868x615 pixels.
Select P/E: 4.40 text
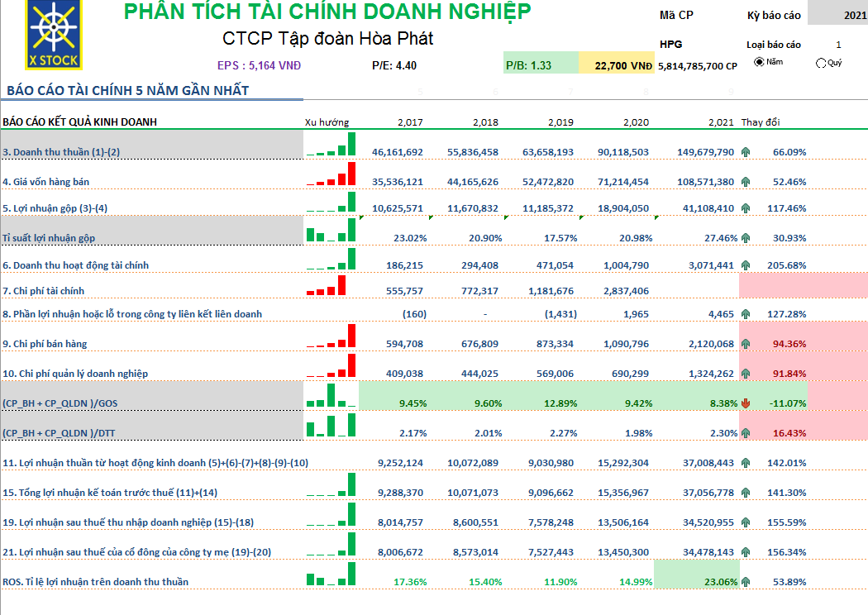(394, 65)
